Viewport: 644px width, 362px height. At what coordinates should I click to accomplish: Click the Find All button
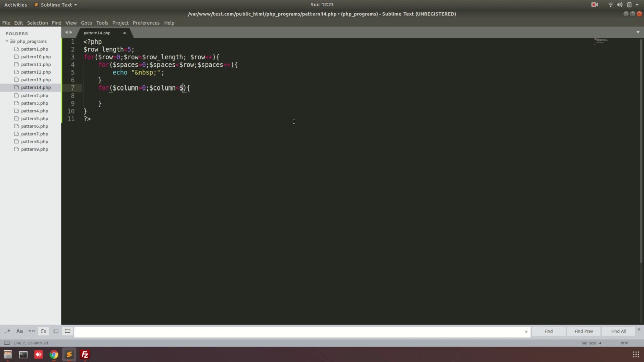coord(618,331)
